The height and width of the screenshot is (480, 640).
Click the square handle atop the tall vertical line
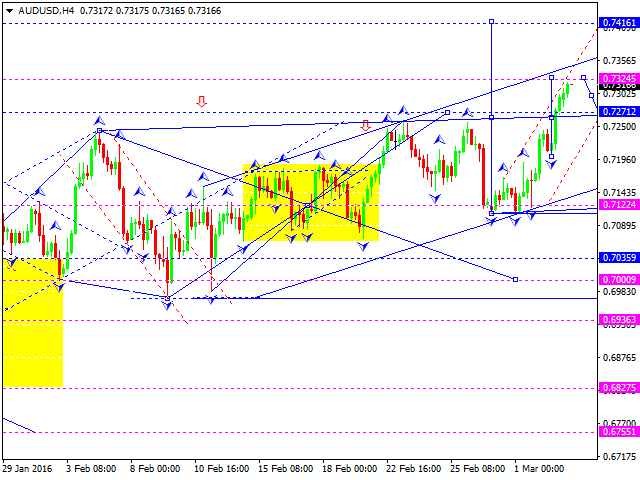(491, 21)
